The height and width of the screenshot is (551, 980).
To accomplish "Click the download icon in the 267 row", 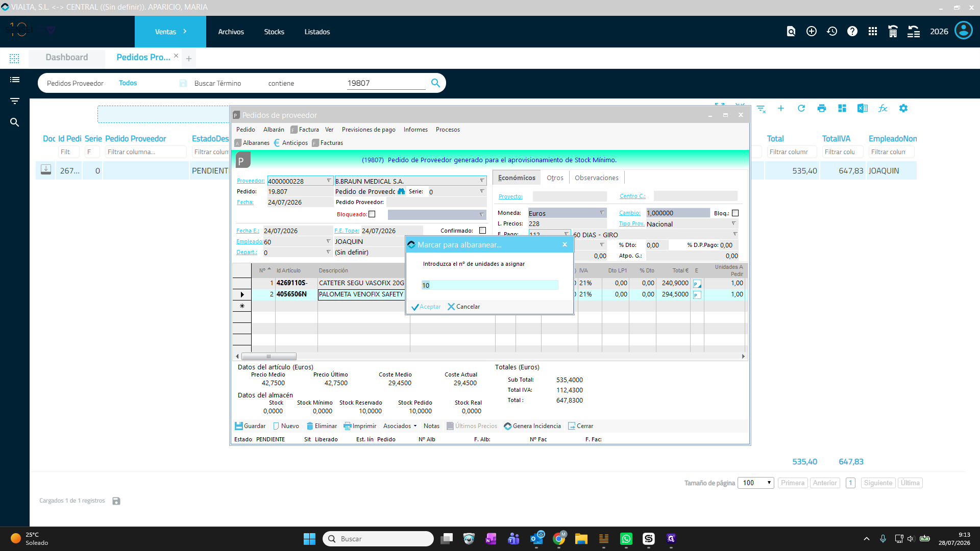I will (46, 170).
